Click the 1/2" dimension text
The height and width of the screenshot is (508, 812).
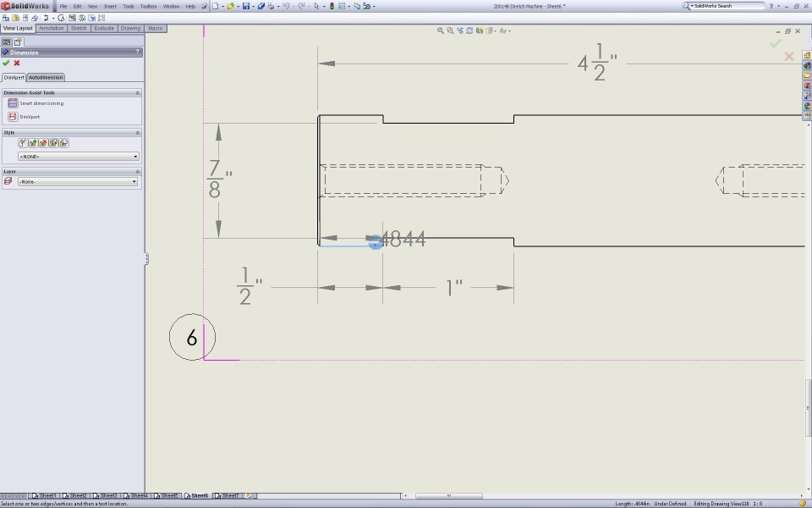[249, 286]
